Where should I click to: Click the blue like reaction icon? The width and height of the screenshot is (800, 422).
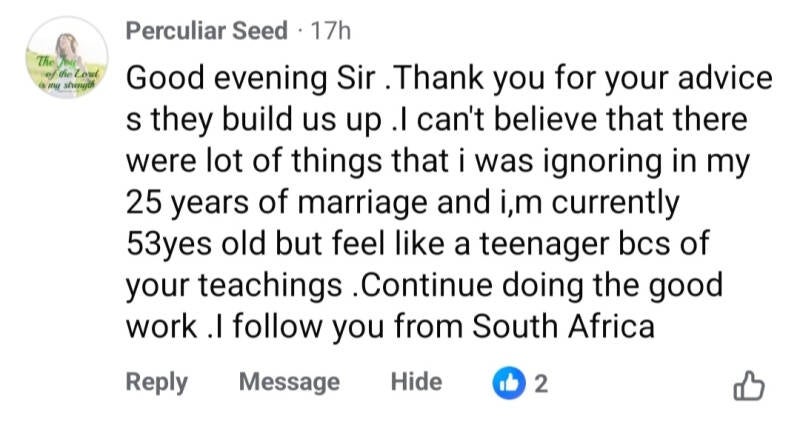pos(509,382)
